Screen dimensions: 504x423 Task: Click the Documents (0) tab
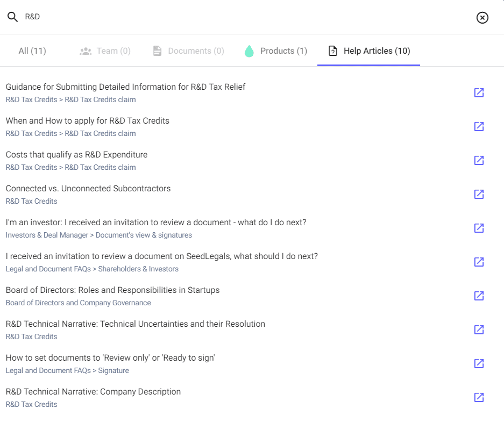188,51
